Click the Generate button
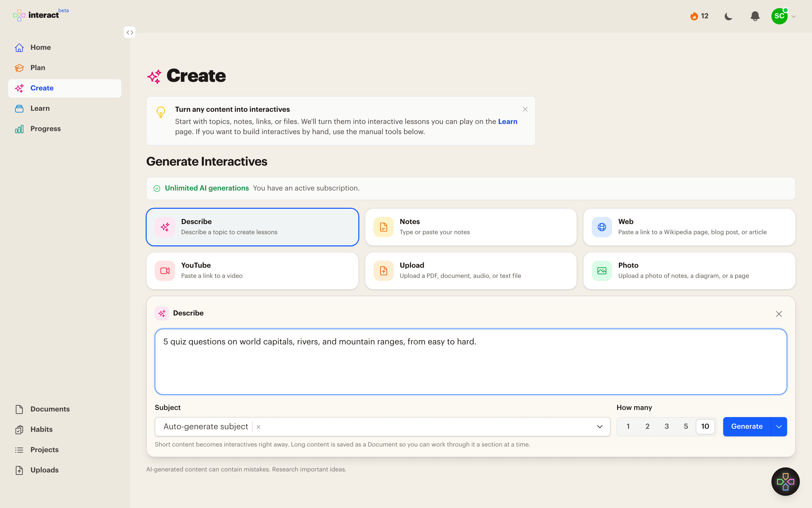Screen dimensions: 812x508 pos(747,427)
